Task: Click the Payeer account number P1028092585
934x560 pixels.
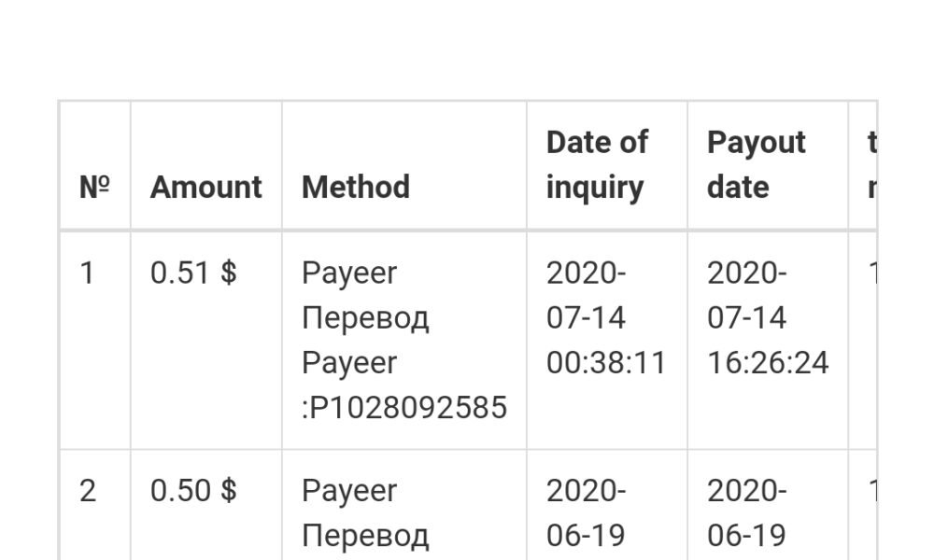Action: point(404,408)
